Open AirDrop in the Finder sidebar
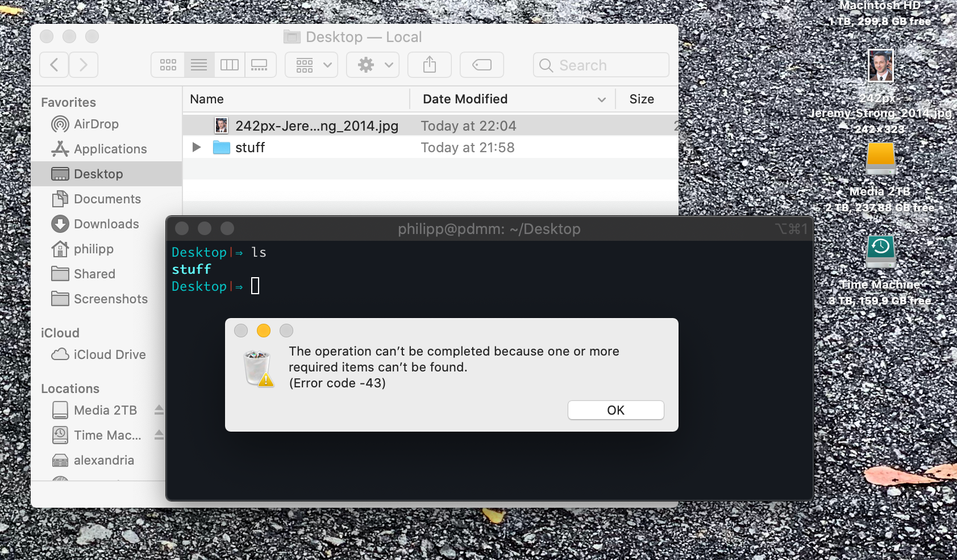This screenshot has width=957, height=560. [x=96, y=124]
